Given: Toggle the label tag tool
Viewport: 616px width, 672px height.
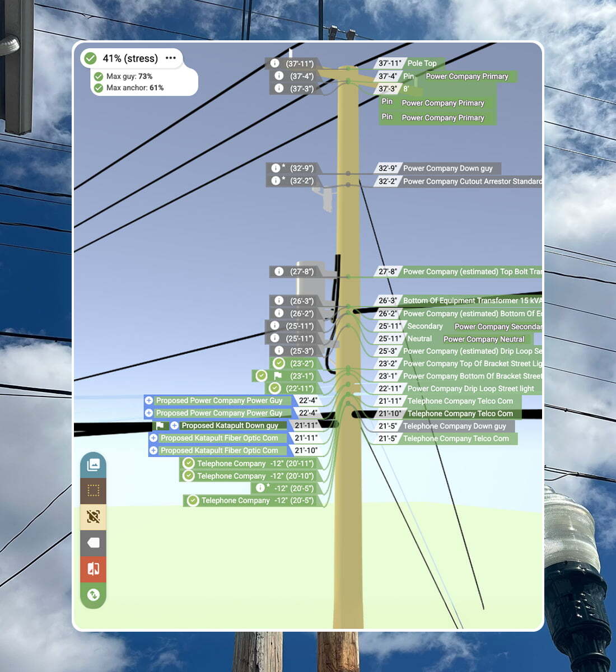Looking at the screenshot, I should [93, 543].
